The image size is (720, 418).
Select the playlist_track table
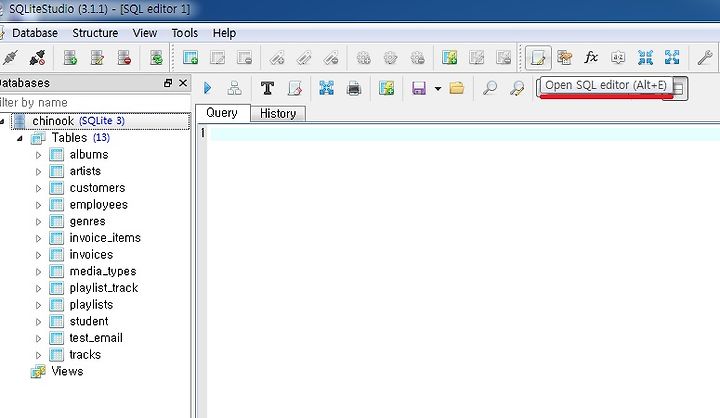coord(104,288)
